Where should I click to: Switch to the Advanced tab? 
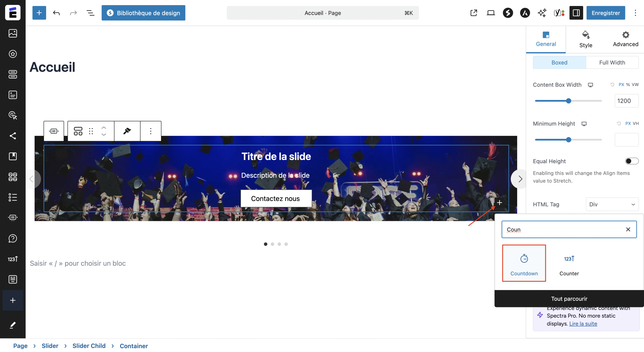click(625, 39)
